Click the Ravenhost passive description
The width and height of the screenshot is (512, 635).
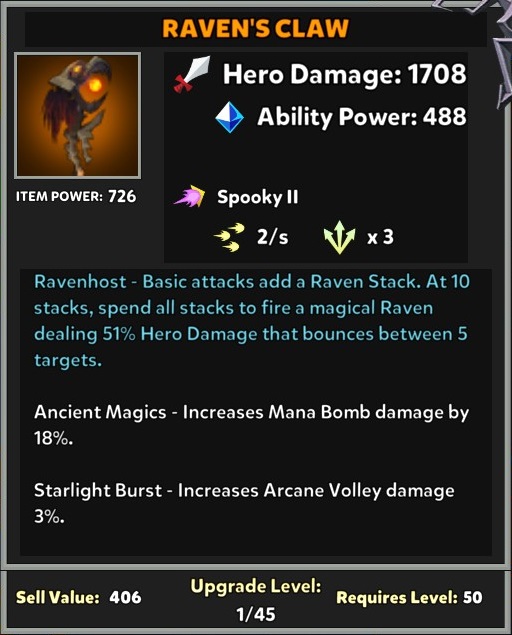[x=252, y=320]
